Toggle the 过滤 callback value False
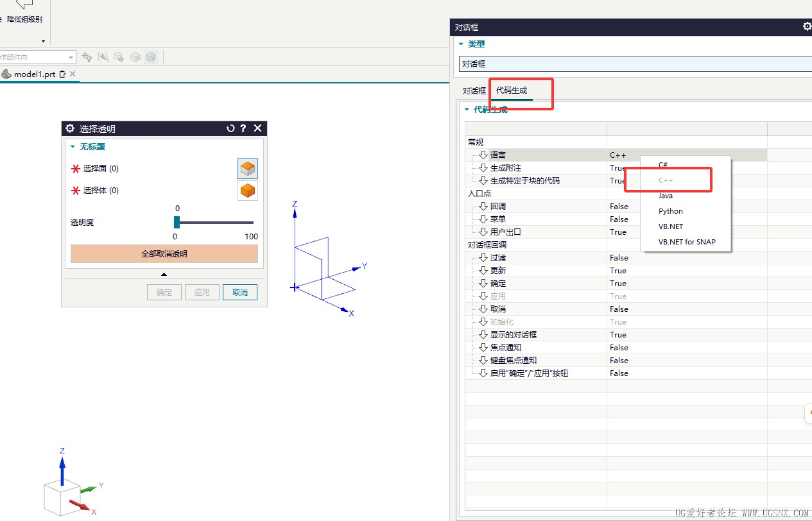Screen dimensions: 812x521 coord(619,258)
